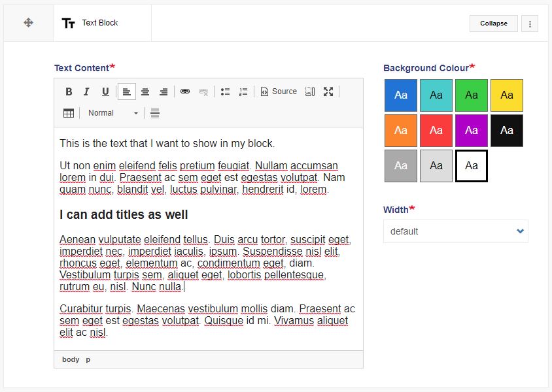The image size is (552, 392).
Task: Click the 'Aenean vulputate' paragraph
Action: coord(205,263)
